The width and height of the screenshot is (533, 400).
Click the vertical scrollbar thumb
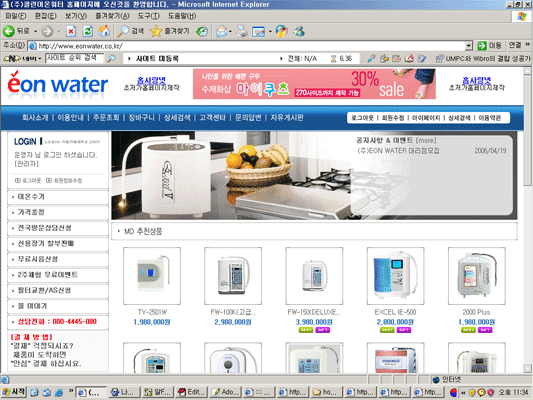click(x=527, y=129)
